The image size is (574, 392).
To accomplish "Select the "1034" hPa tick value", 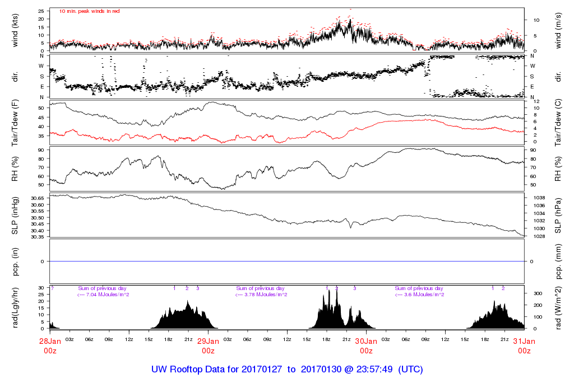I will (539, 213).
